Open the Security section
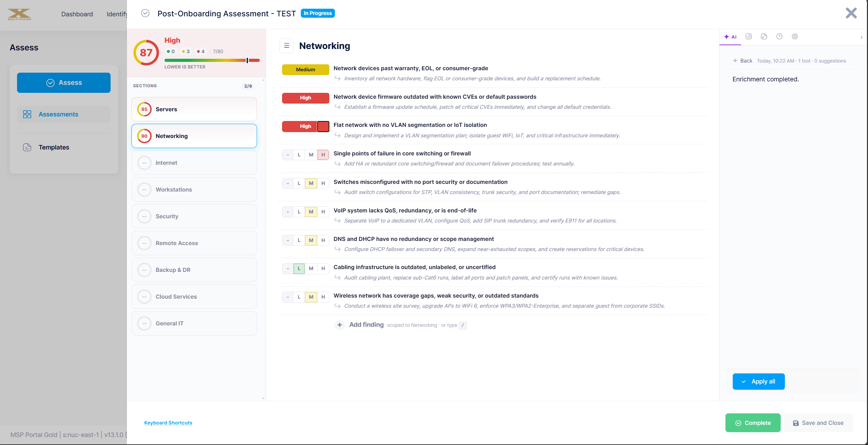868x445 pixels. pyautogui.click(x=194, y=216)
